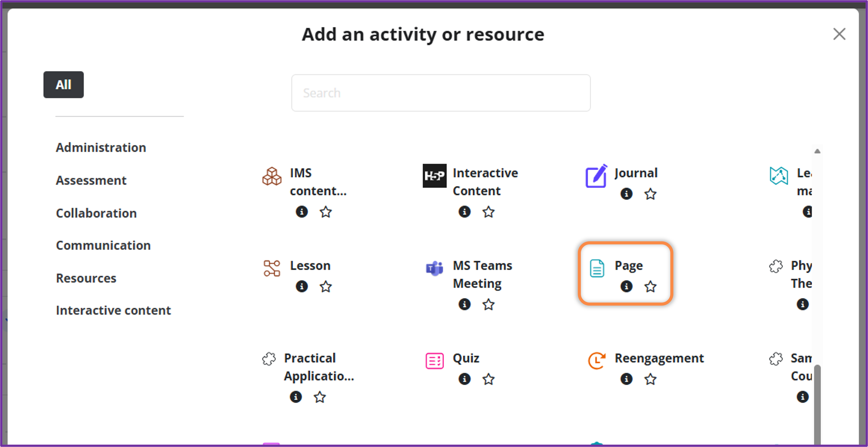This screenshot has width=868, height=447.
Task: Select the MS Teams Meeting icon
Action: (x=434, y=268)
